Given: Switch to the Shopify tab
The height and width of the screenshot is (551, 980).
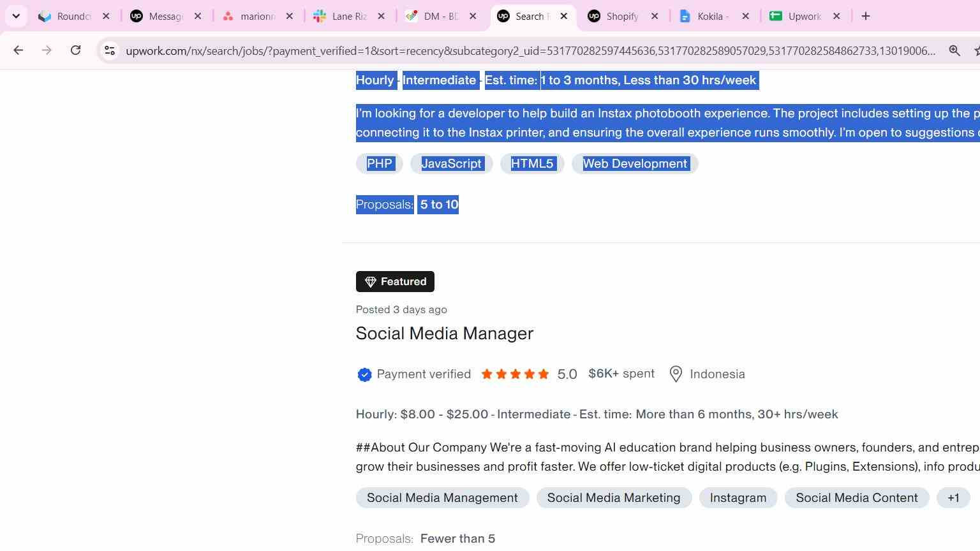Looking at the screenshot, I should [622, 16].
